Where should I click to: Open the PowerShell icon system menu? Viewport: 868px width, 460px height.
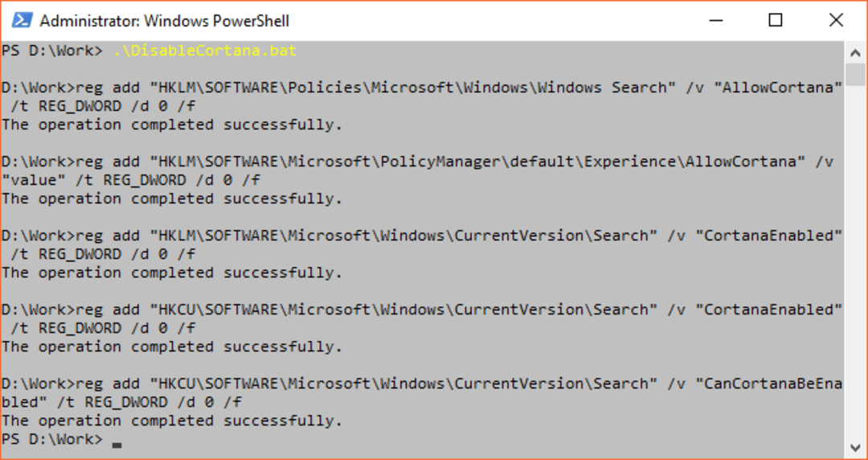(x=22, y=20)
